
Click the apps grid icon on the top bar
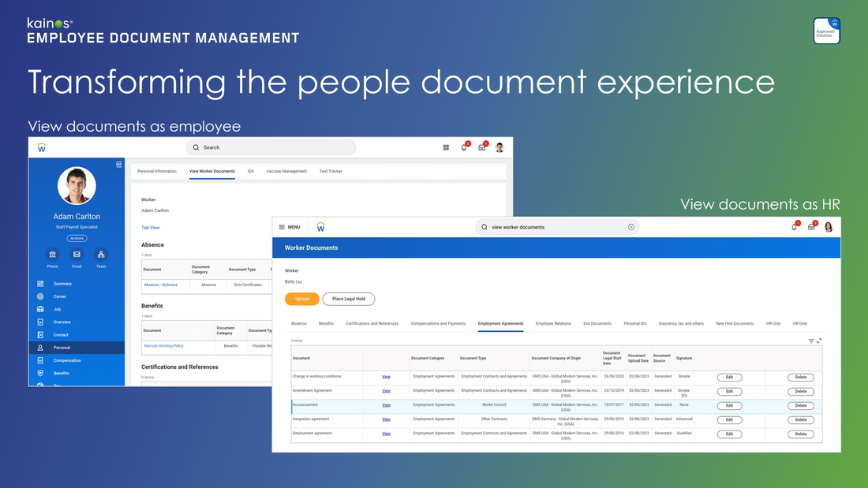[446, 147]
